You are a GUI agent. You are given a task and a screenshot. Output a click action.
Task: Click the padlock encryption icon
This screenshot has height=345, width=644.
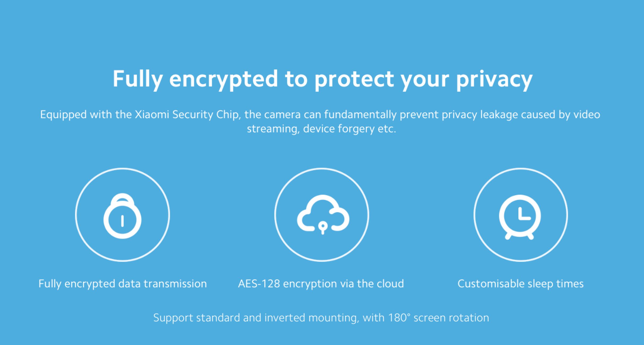coord(122,215)
